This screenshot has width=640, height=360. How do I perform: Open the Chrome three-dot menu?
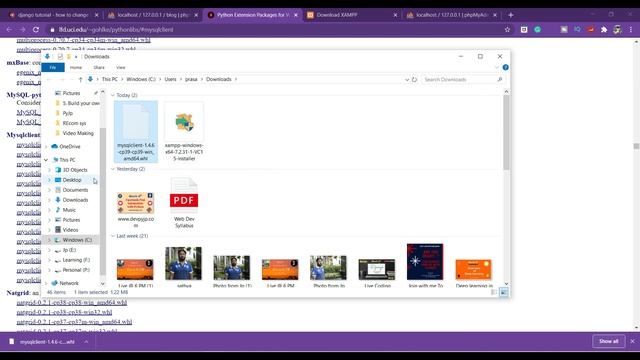pos(631,30)
